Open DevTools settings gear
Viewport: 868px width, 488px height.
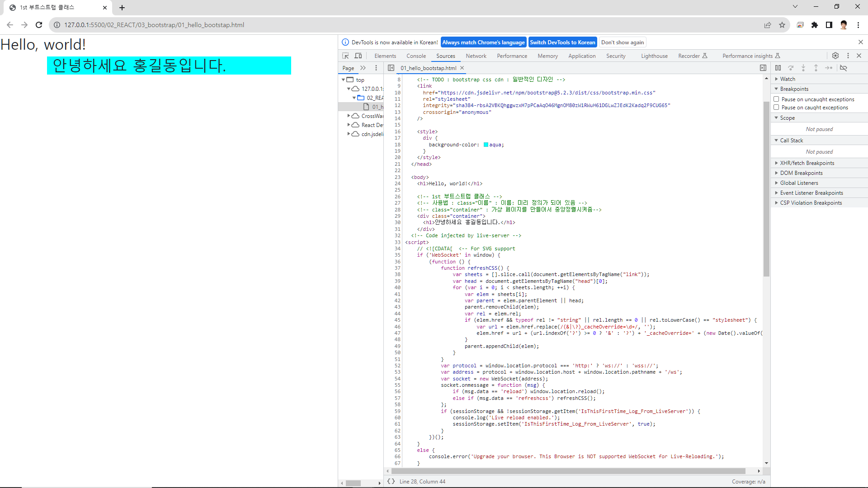coord(835,56)
